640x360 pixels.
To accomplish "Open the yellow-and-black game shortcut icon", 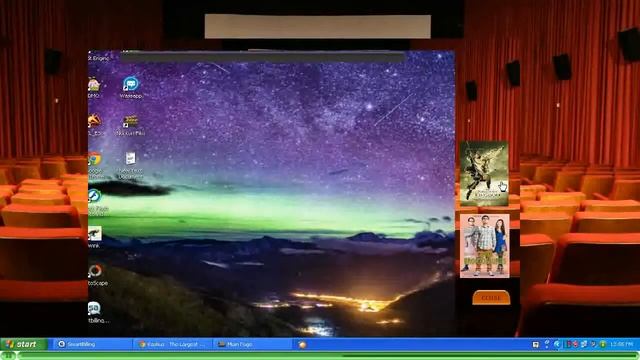I will (x=131, y=122).
